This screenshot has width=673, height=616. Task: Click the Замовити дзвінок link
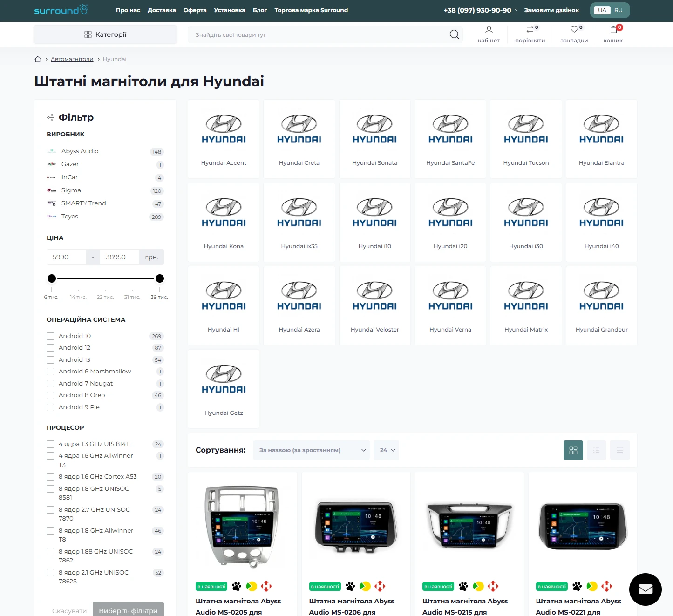[x=551, y=10]
